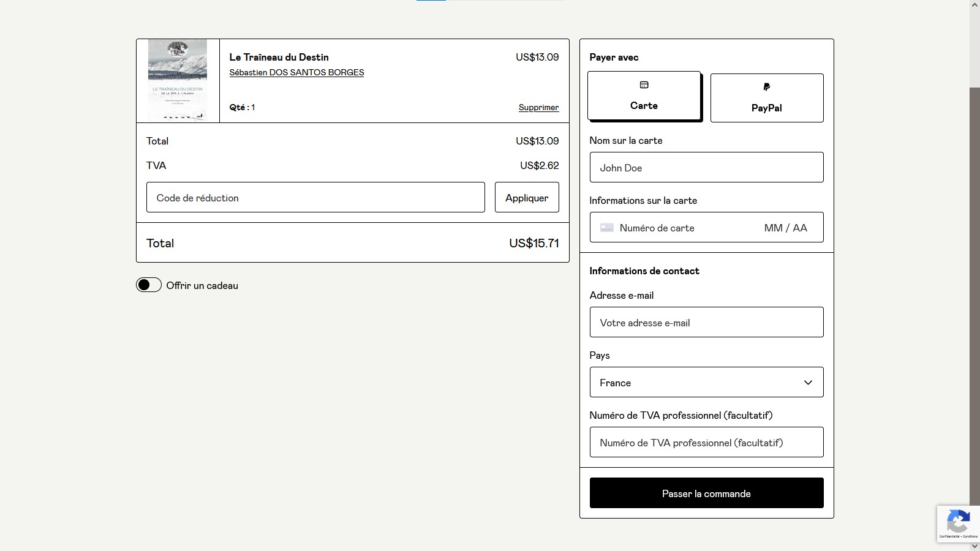Click the Supprimer link to remove item
Image resolution: width=980 pixels, height=551 pixels.
(x=538, y=107)
